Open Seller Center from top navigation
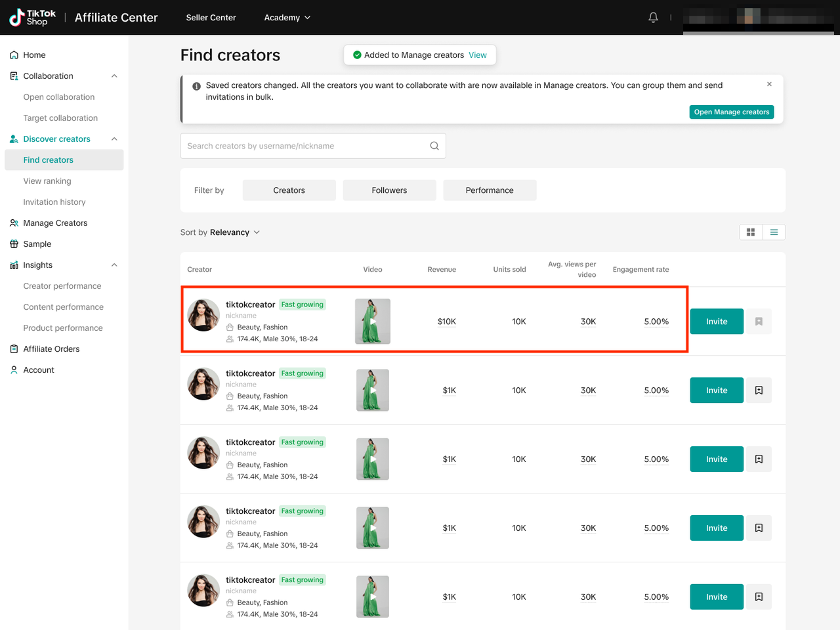Image resolution: width=840 pixels, height=630 pixels. point(211,18)
